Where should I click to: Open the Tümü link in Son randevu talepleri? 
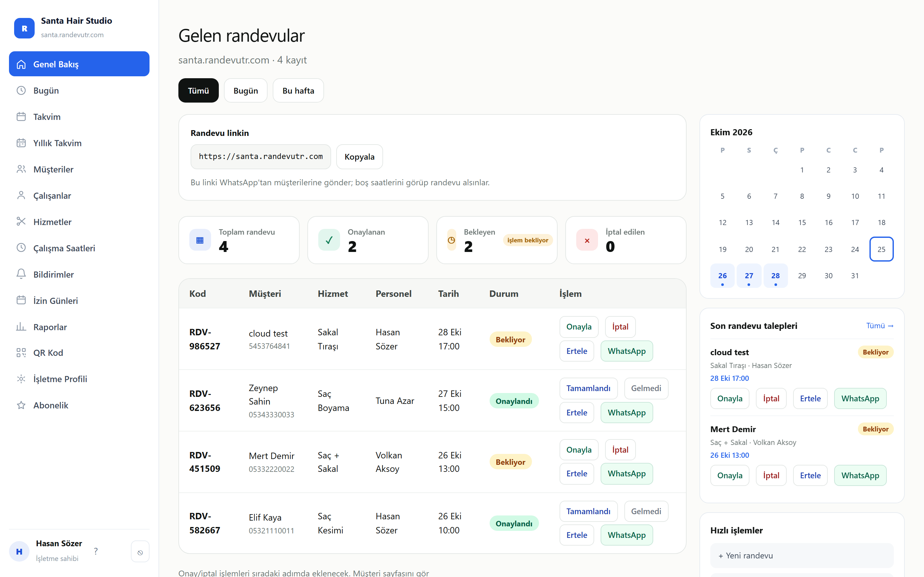coord(880,325)
